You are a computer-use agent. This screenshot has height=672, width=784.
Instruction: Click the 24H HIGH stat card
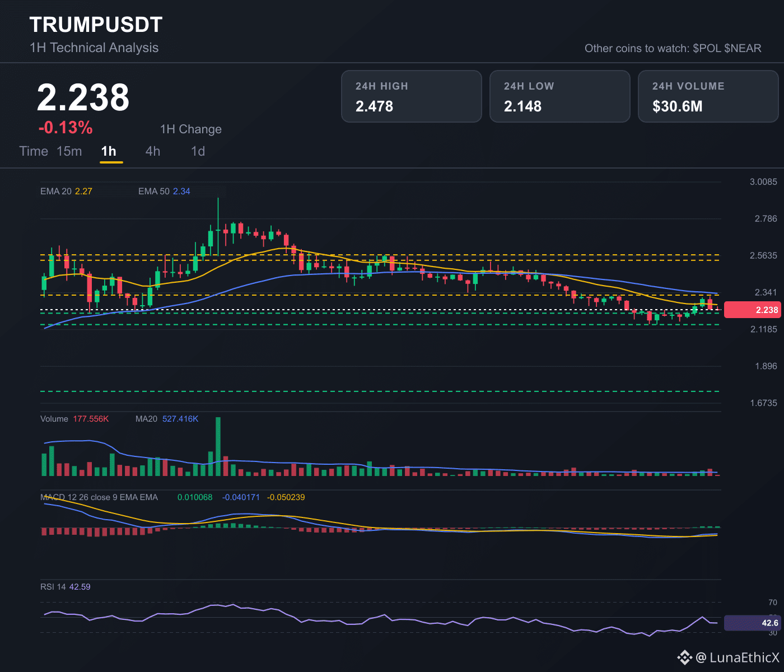pyautogui.click(x=412, y=96)
